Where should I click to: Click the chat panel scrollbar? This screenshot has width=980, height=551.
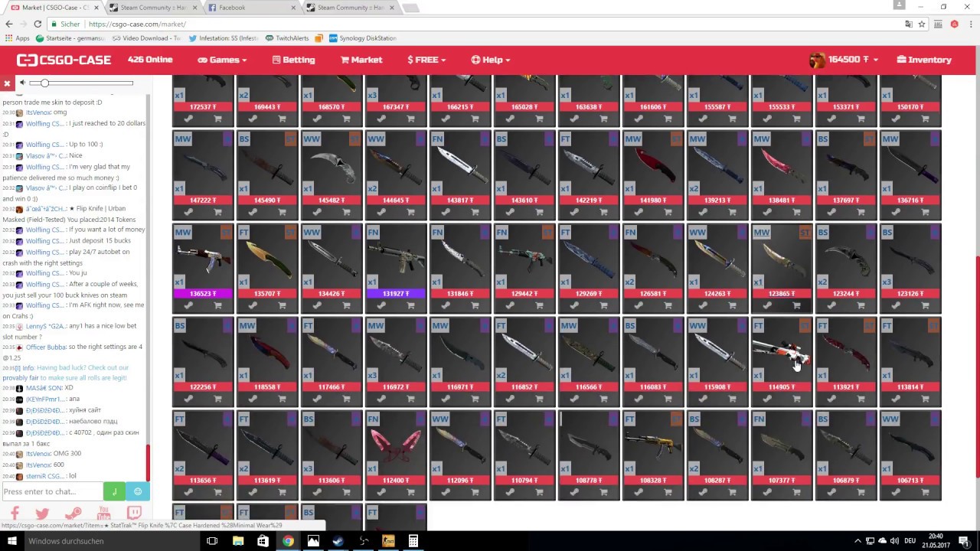pos(148,461)
